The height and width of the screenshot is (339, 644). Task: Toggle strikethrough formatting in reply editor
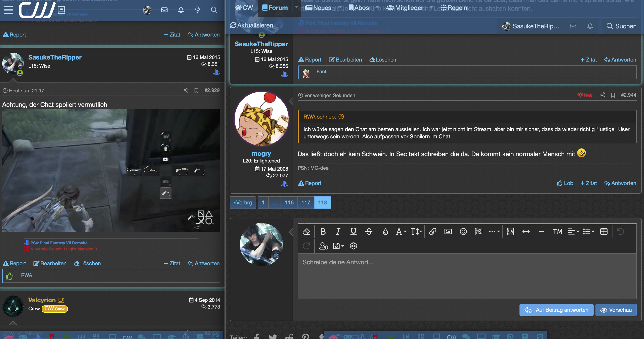click(x=369, y=231)
